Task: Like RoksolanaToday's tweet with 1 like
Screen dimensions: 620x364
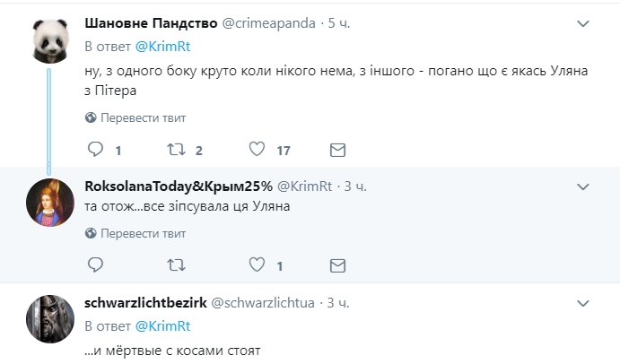Action: tap(257, 265)
